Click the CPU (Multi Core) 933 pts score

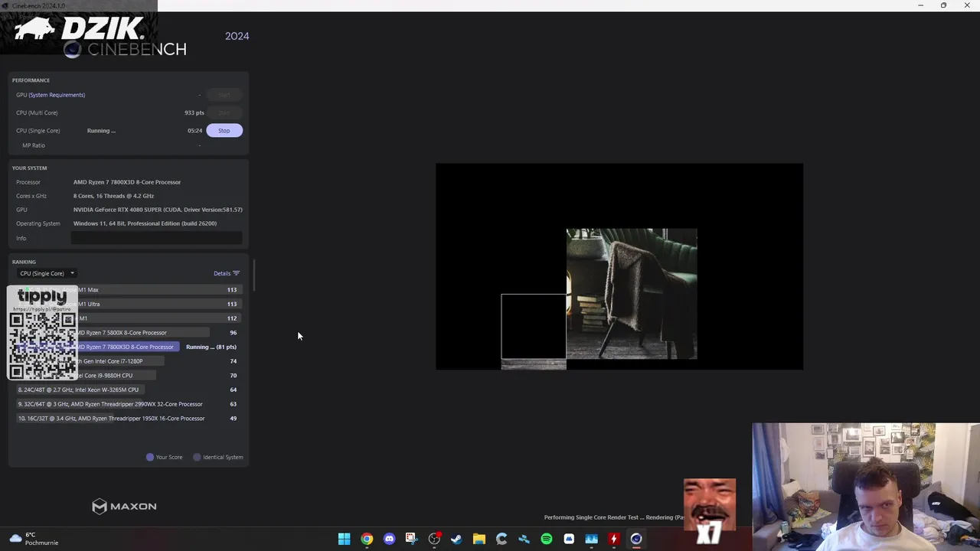[x=194, y=112]
